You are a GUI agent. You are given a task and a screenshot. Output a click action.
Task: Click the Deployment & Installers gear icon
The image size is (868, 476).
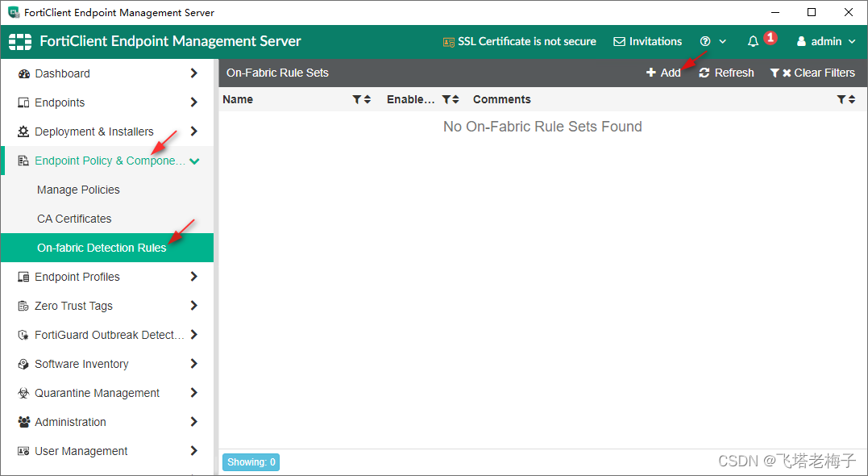click(24, 132)
